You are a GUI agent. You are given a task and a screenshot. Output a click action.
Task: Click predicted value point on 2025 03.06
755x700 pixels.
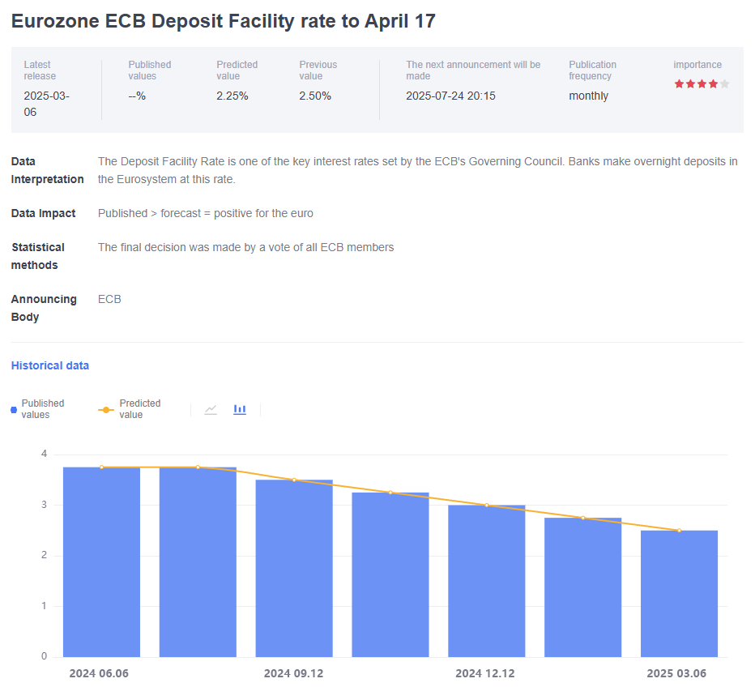(679, 531)
